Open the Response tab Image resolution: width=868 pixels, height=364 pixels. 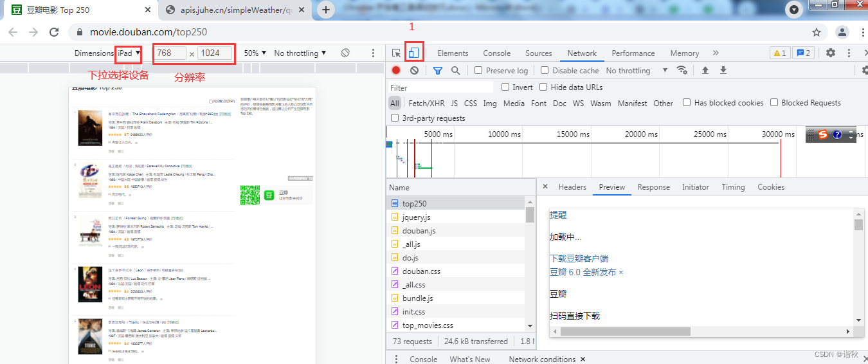[653, 187]
